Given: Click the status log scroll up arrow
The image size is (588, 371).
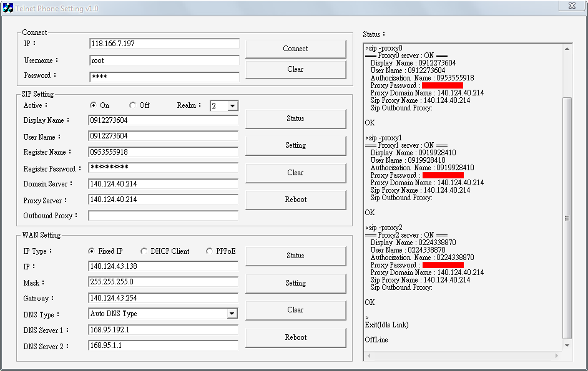Looking at the screenshot, I should [567, 49].
